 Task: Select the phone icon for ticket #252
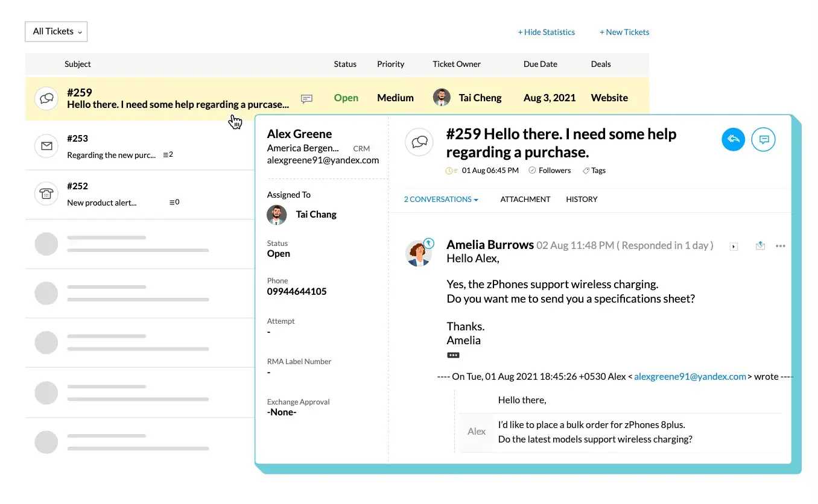46,193
